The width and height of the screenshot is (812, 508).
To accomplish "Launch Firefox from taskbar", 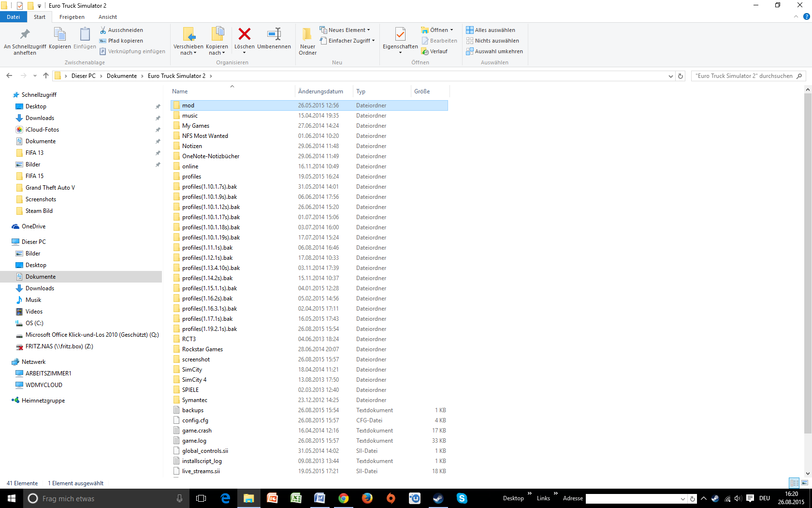I will (367, 498).
